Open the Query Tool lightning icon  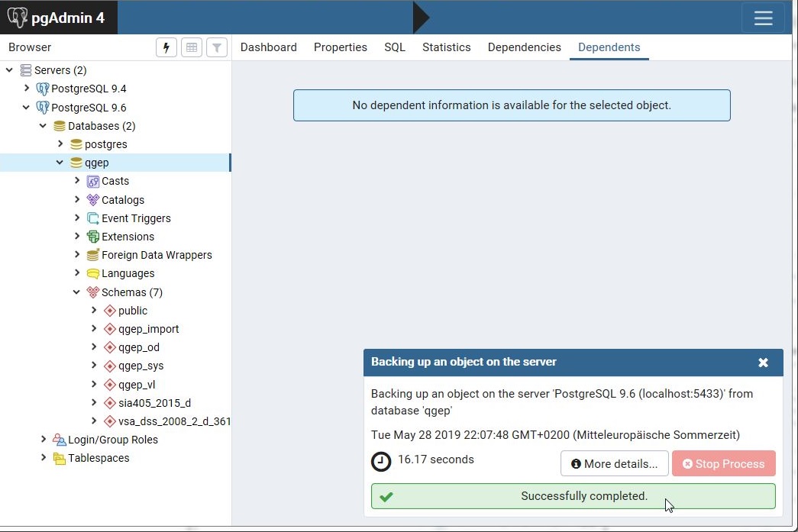pyautogui.click(x=166, y=48)
